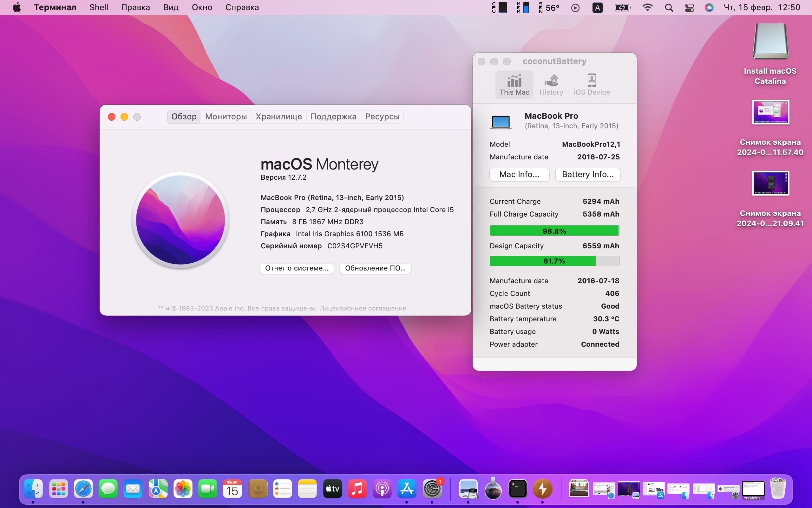The image size is (812, 508).
Task: Open the Trash in the Dock
Action: pos(778,489)
